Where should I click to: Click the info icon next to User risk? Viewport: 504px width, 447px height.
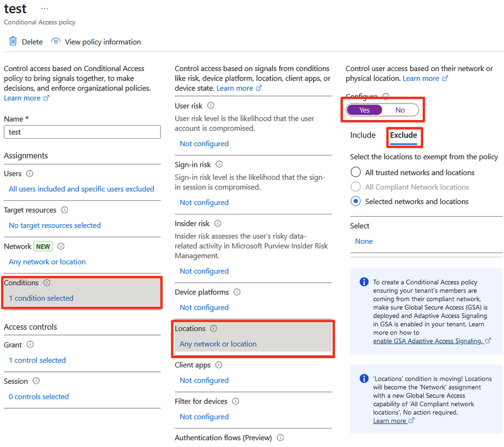[210, 106]
